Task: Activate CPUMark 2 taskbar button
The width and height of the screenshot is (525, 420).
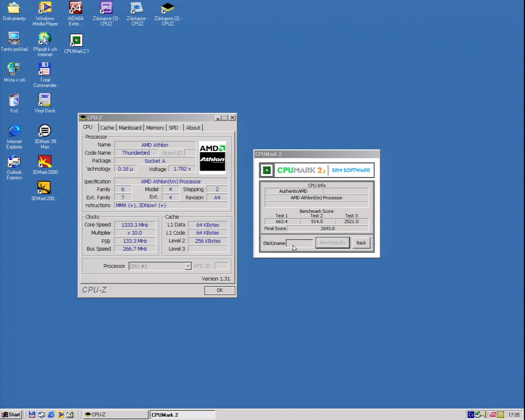Action: click(182, 415)
